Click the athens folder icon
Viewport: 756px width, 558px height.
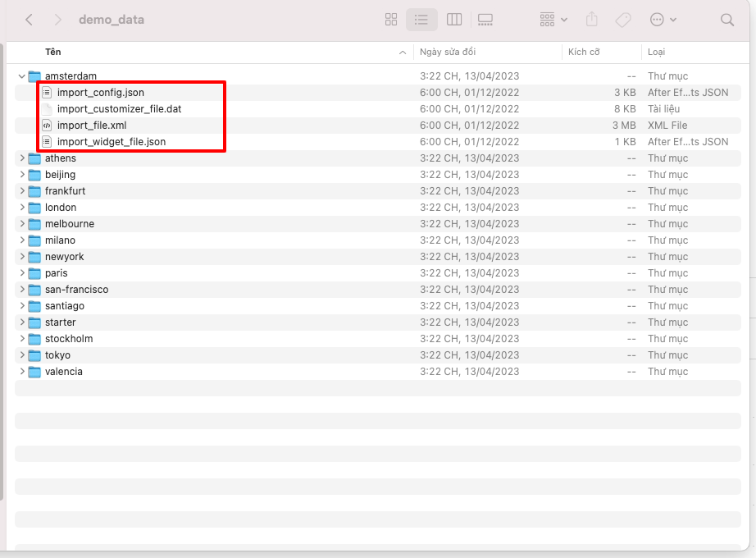tap(34, 158)
